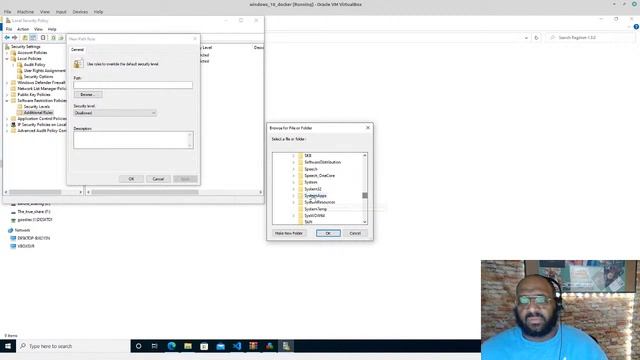The height and width of the screenshot is (360, 640).
Task: Open Action menu in Local Security Policy
Action: [23, 29]
